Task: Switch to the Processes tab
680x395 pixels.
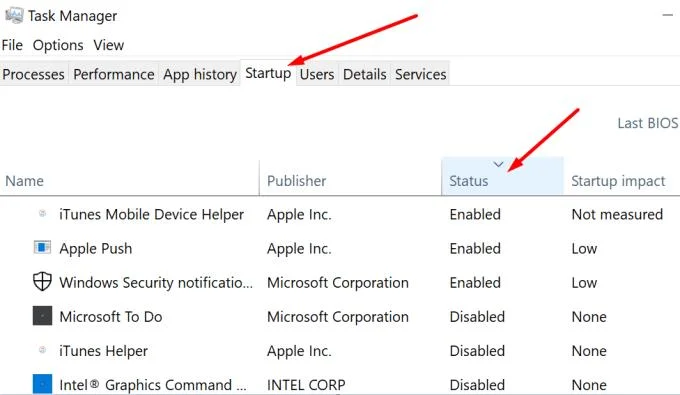Action: tap(33, 75)
